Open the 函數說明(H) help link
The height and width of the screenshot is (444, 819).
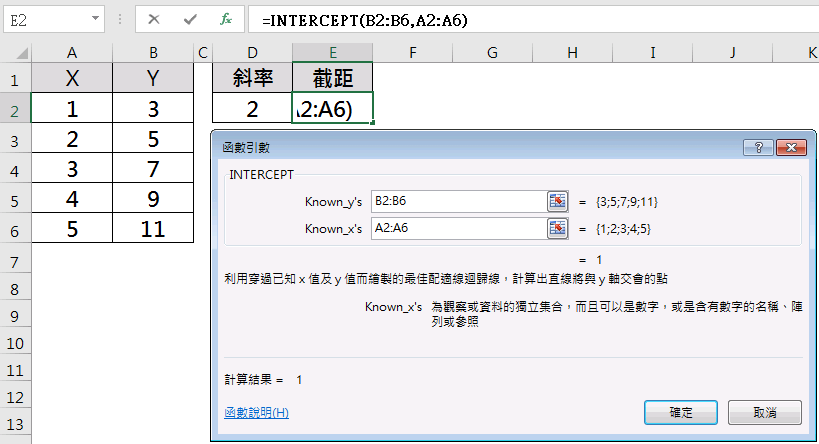(x=257, y=412)
